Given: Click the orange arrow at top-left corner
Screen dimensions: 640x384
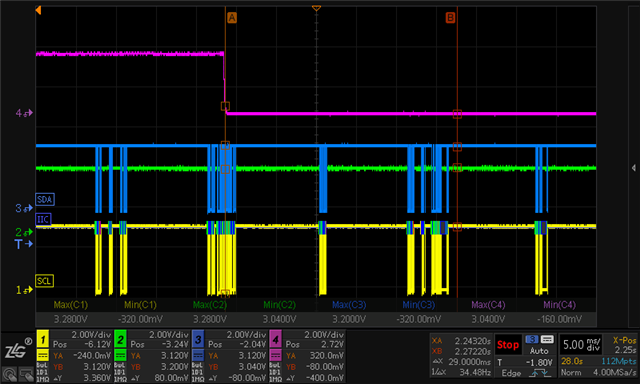Looking at the screenshot, I should (38, 10).
